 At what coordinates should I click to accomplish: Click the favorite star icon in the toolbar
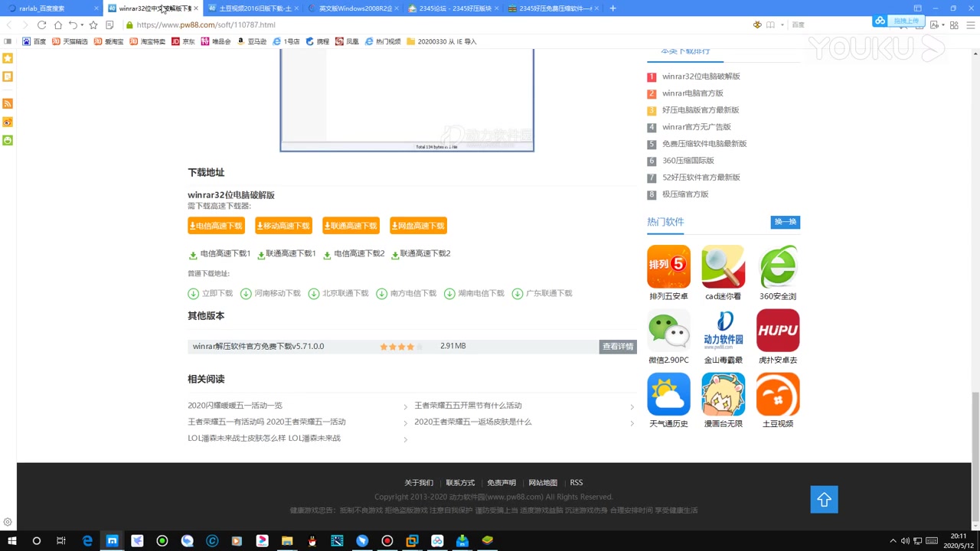pos(93,24)
